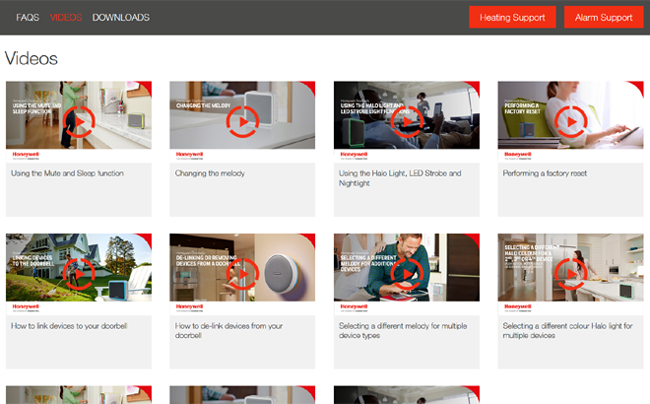Open 'Selecting a different melody for multiple device types' title
This screenshot has width=650, height=404.
coord(403,331)
